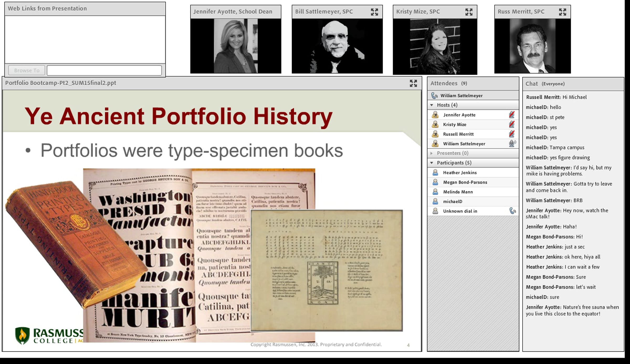Click William Sattelmeyer's active microphone icon
The height and width of the screenshot is (364, 630).
point(512,144)
